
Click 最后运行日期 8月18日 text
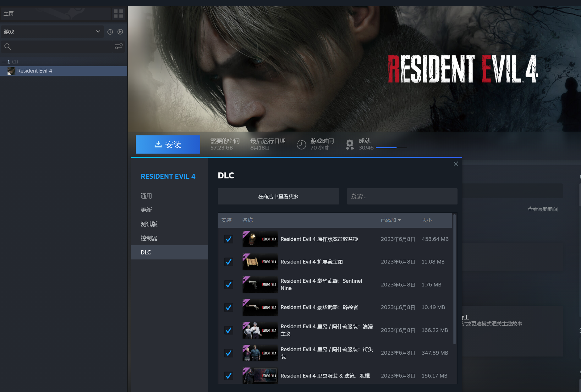[x=268, y=144]
